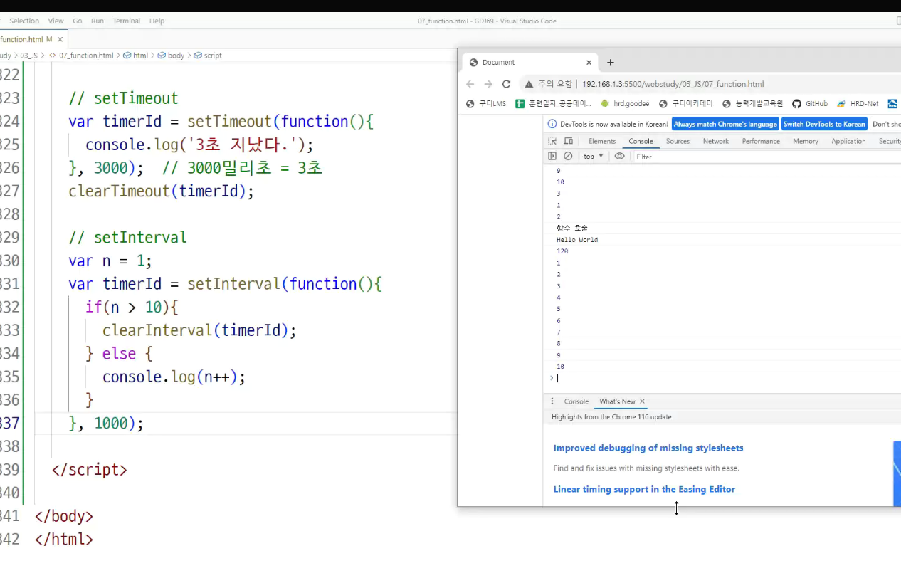The image size is (901, 588).
Task: Toggle the device toolbar icon in DevTools
Action: (568, 141)
